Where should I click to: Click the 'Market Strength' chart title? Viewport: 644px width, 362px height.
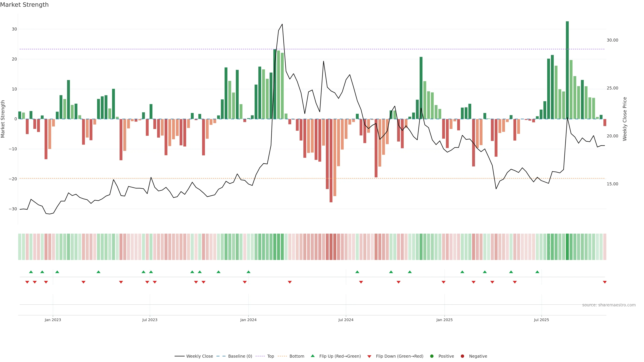pyautogui.click(x=24, y=5)
